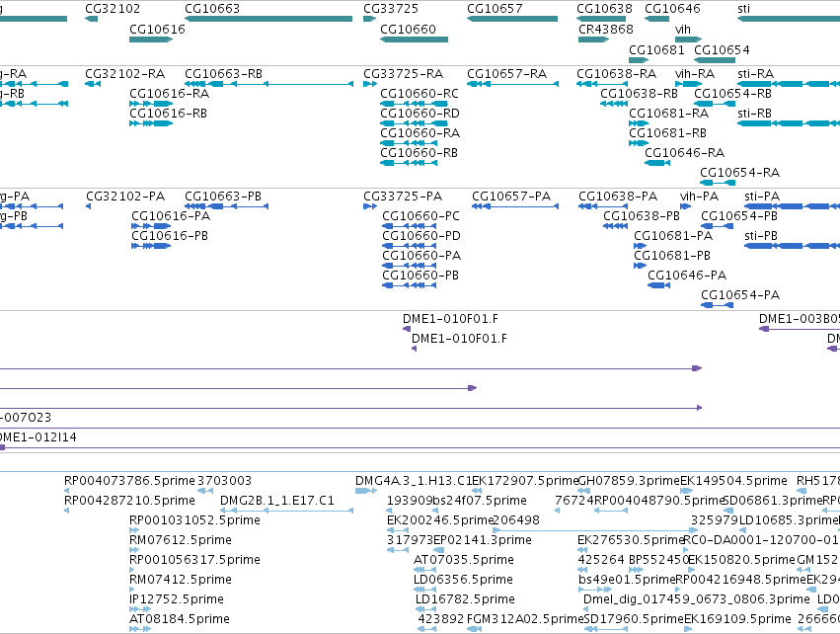Select the CG10646 gene label

pos(672,9)
